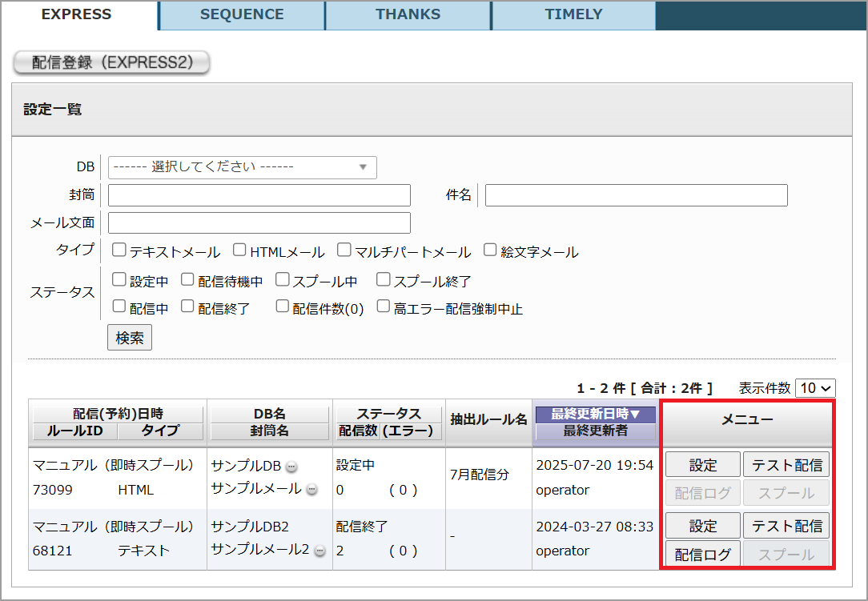The width and height of the screenshot is (868, 601).
Task: Click the details icon beside サンプルメール2
Action: coord(319,551)
